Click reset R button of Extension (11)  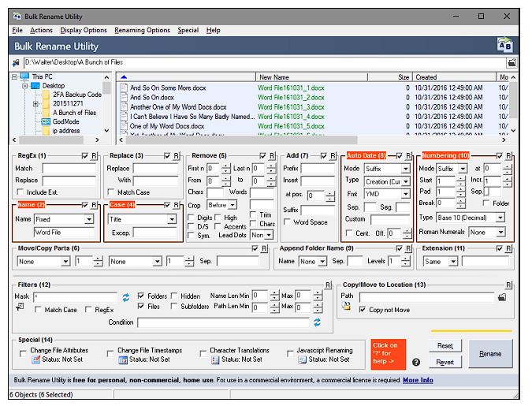(x=508, y=248)
